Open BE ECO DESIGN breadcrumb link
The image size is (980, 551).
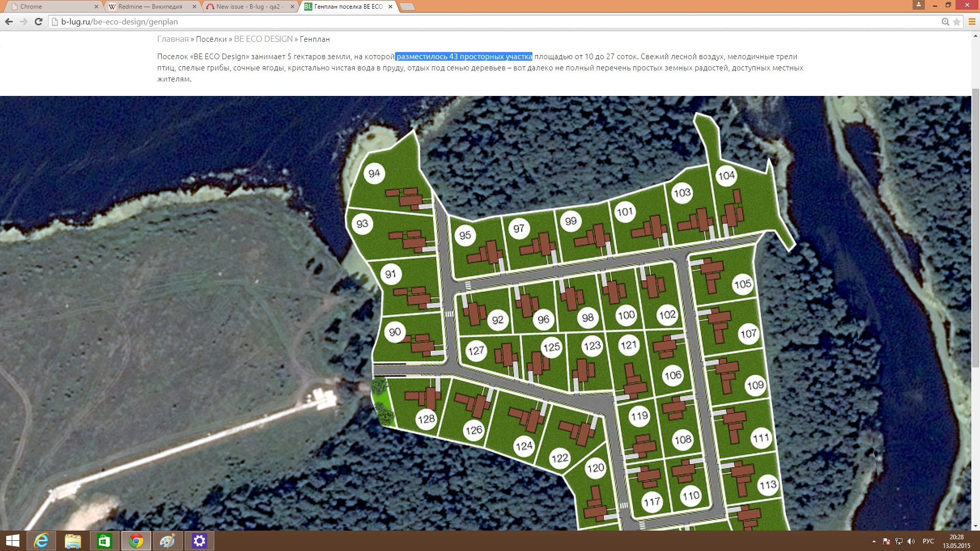coord(263,39)
